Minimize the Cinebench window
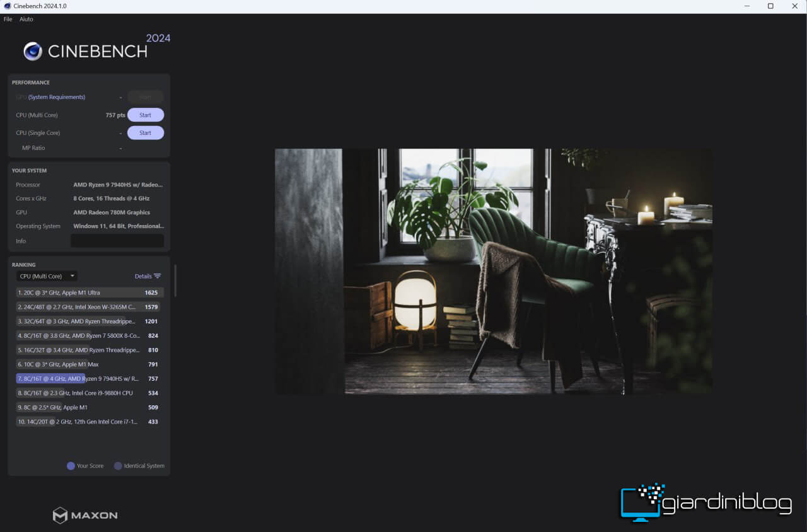This screenshot has height=532, width=807. [746, 6]
